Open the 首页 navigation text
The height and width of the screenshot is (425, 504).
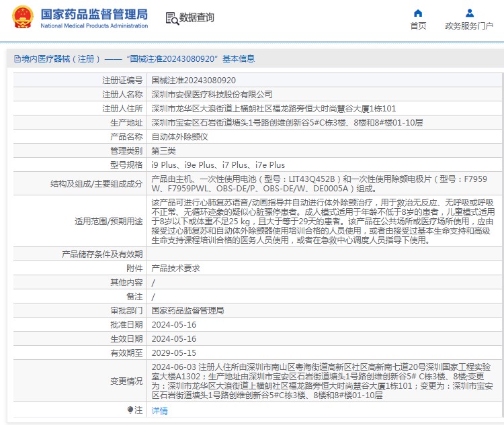(418, 26)
